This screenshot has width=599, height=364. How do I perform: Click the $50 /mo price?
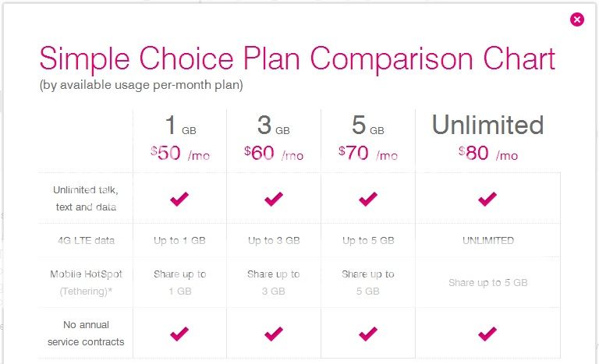coord(179,154)
